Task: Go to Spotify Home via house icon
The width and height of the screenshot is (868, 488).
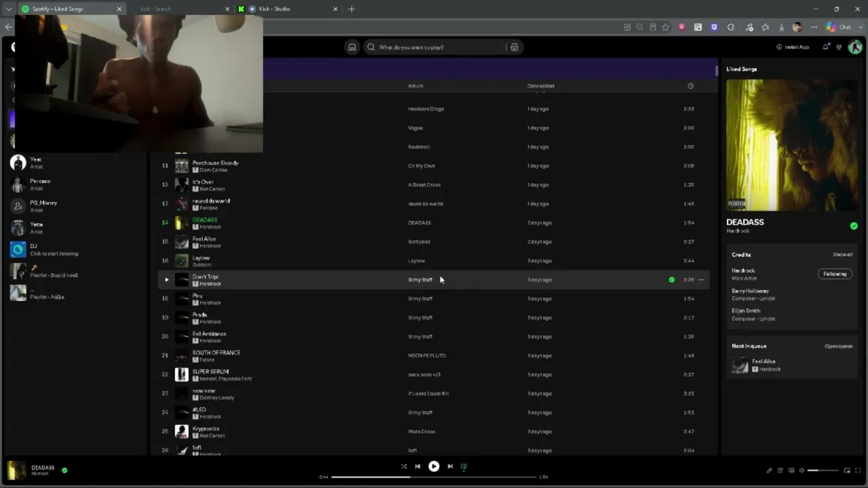Action: coord(351,47)
